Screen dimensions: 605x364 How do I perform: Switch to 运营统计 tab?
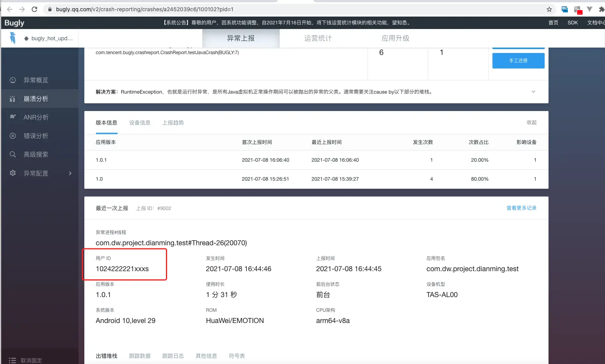[318, 38]
